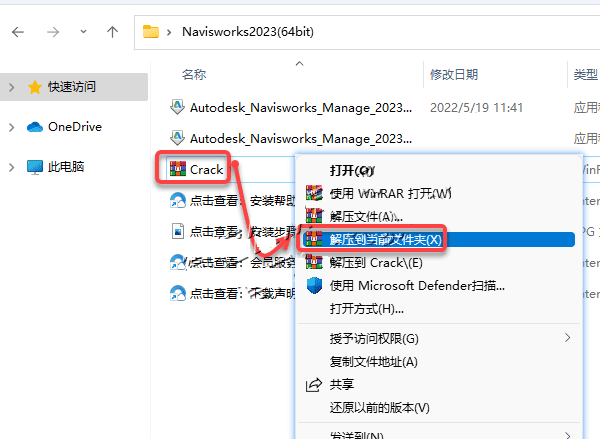Select second Autodesk_Navisworks_Manage_2023 file name
This screenshot has width=600, height=439.
point(301,139)
